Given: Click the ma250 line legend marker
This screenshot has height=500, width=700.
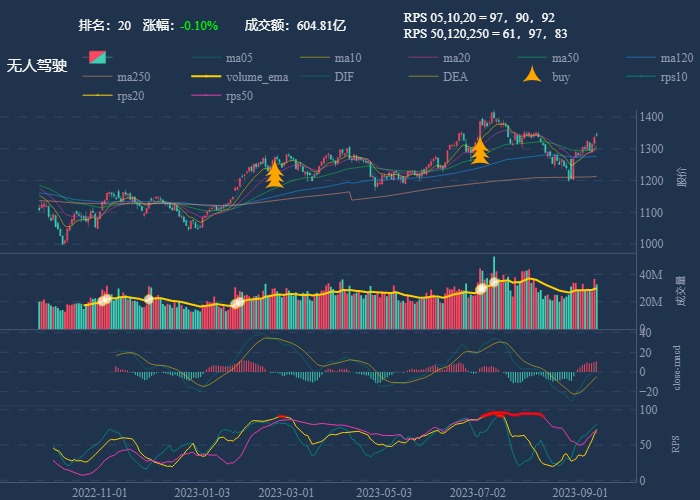Looking at the screenshot, I should point(99,77).
